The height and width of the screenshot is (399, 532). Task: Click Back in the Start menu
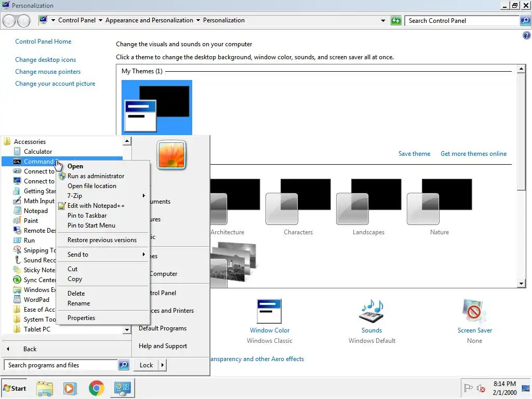[x=30, y=349]
